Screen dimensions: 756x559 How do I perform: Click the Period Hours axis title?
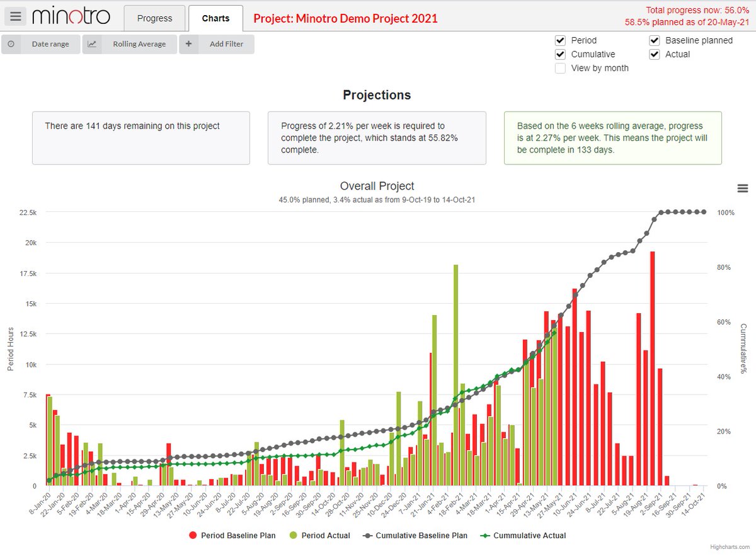(11, 349)
